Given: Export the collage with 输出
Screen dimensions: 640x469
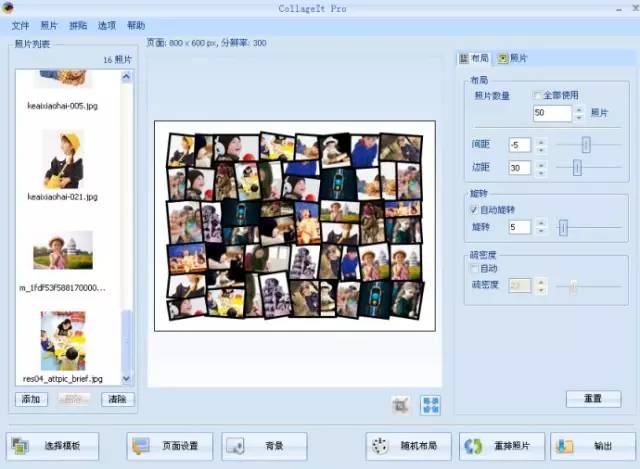Looking at the screenshot, I should [x=593, y=446].
